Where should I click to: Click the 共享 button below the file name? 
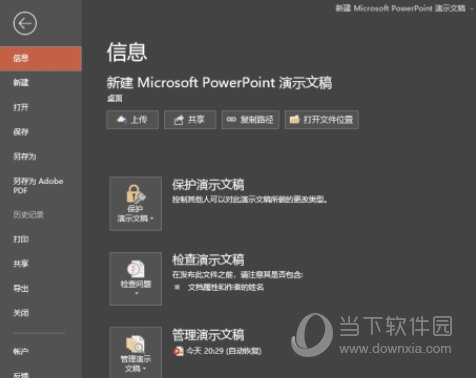190,120
